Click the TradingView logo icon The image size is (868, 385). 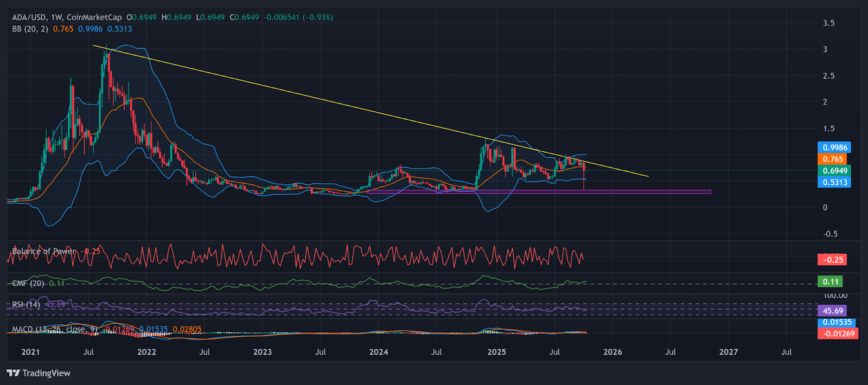point(13,373)
